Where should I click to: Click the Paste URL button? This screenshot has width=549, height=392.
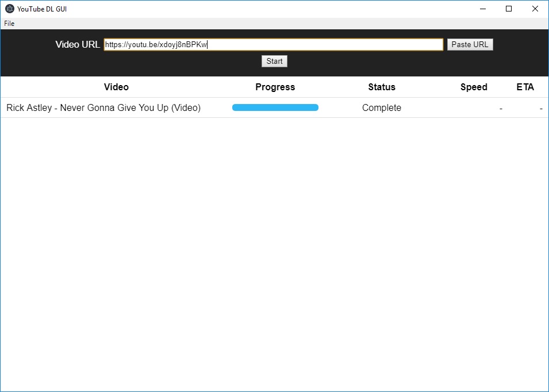click(470, 44)
